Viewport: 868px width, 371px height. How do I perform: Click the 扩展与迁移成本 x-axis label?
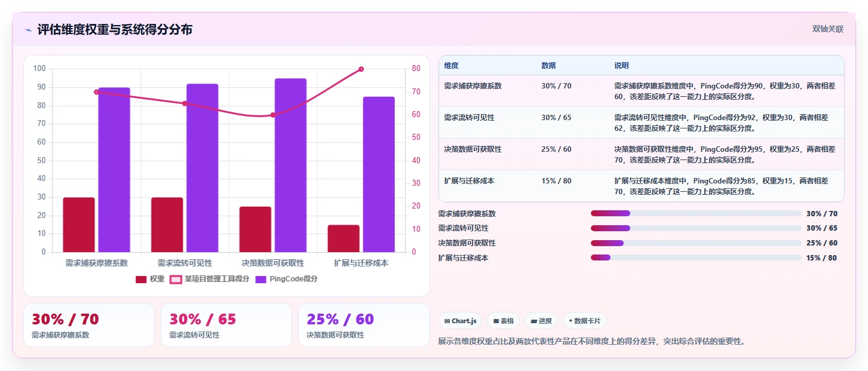(361, 263)
